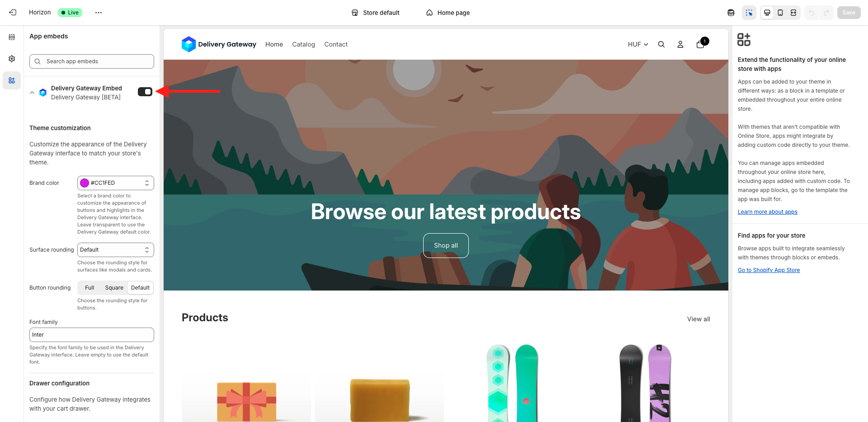This screenshot has width=868, height=422.
Task: Open the storefront search icon
Action: [661, 44]
